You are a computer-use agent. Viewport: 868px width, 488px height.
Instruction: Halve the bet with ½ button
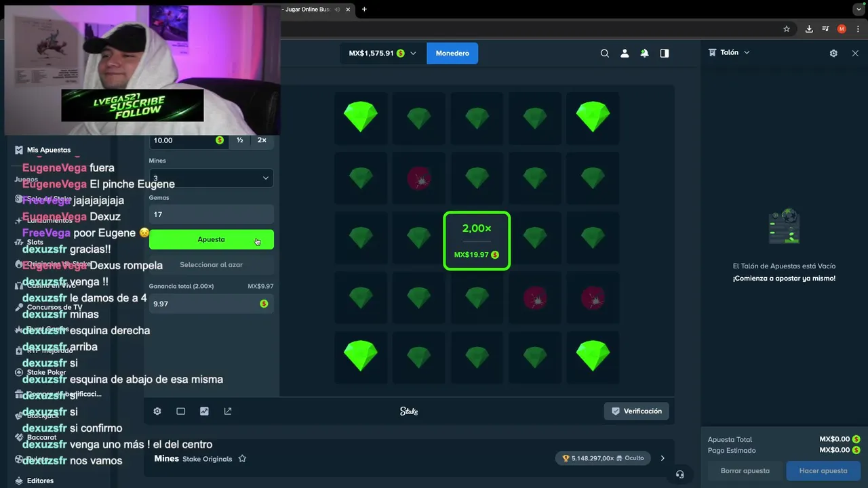pyautogui.click(x=240, y=140)
